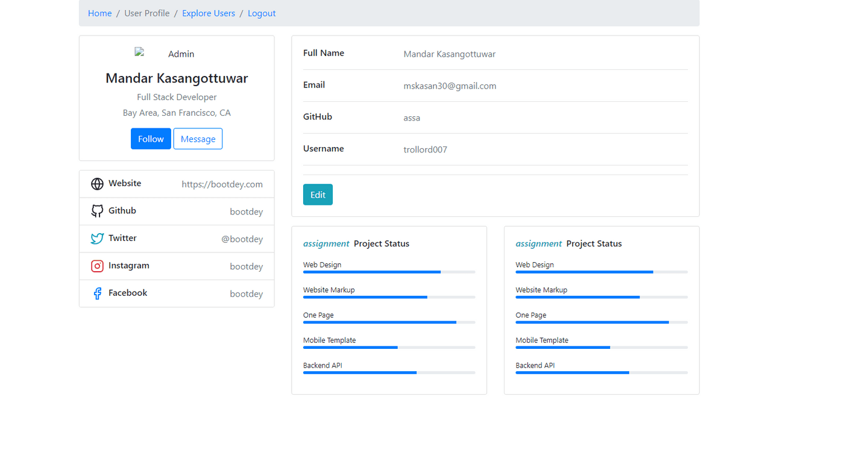Image resolution: width=868 pixels, height=473 pixels.
Task: Click the Mandar Kasangottuwar profile card heading
Action: click(177, 78)
